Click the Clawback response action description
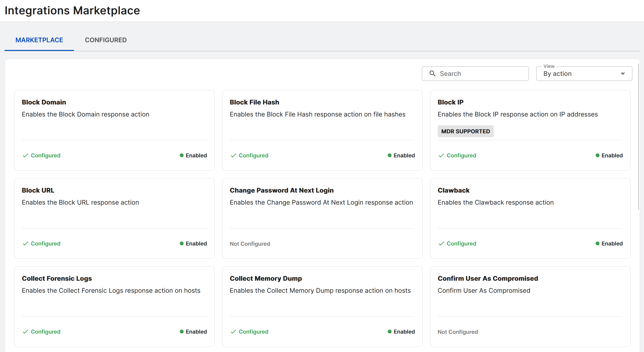The height and width of the screenshot is (352, 644). point(496,202)
